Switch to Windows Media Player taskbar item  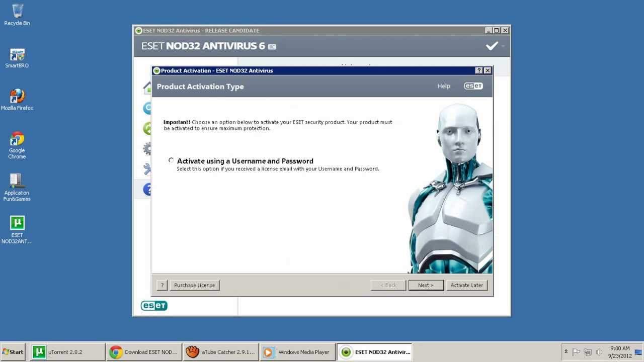click(x=298, y=352)
